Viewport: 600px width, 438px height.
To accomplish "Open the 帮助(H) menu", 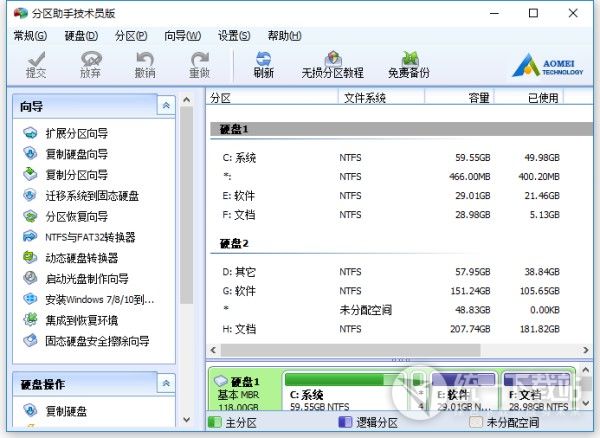I will click(284, 36).
